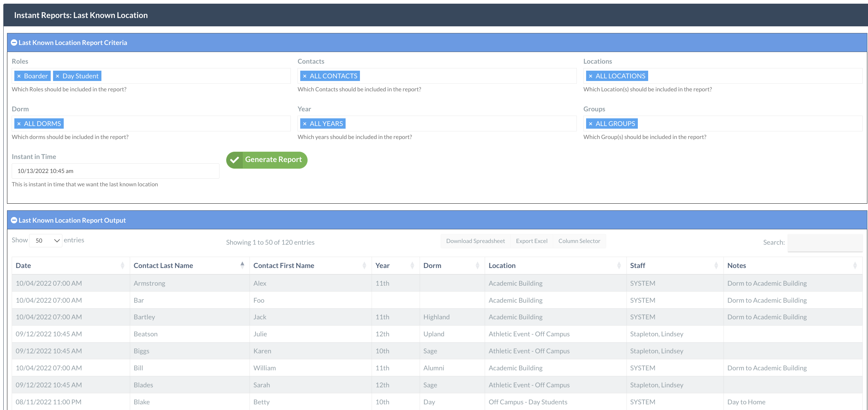Open the Show entries count dropdown

(46, 240)
